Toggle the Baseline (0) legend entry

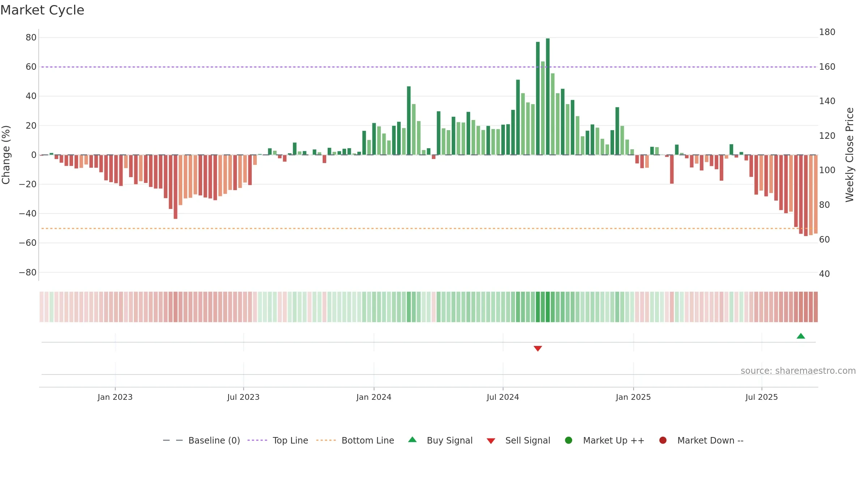pyautogui.click(x=201, y=440)
